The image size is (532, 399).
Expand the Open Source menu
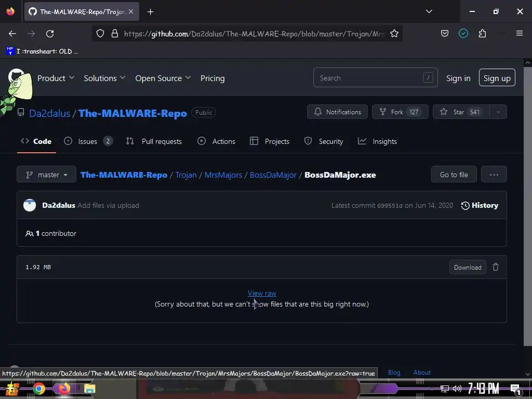[163, 78]
